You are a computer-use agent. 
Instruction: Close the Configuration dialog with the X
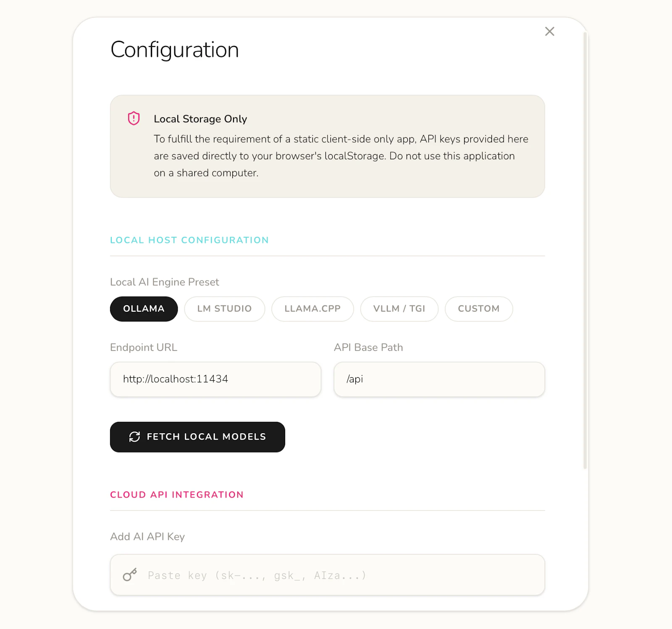[549, 32]
